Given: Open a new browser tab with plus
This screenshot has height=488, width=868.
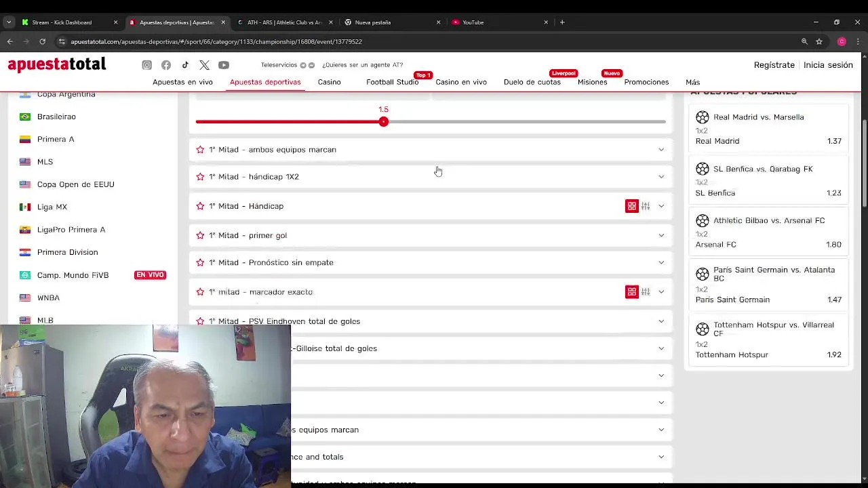Looking at the screenshot, I should [x=562, y=22].
